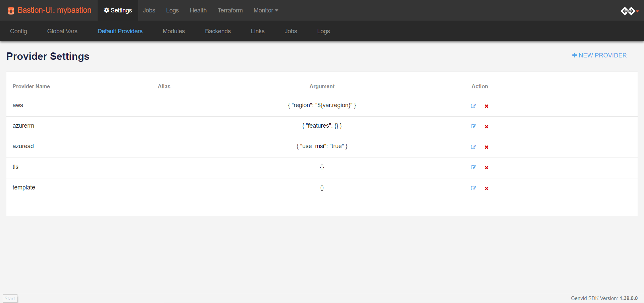Click the Alias column header
The width and height of the screenshot is (644, 303).
(x=164, y=86)
